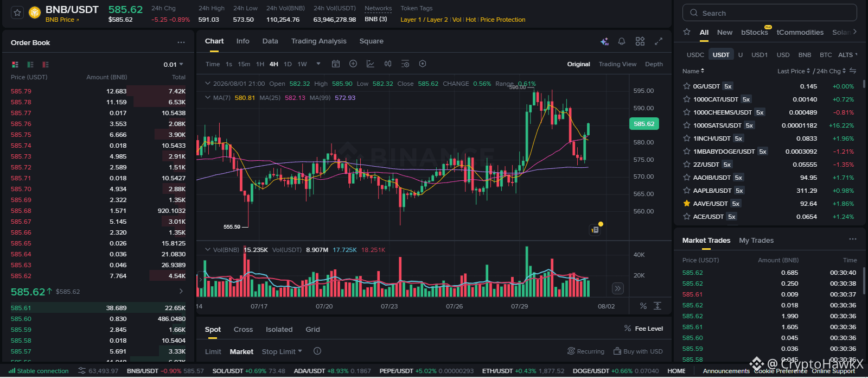Open the 0.01 price precision dropdown

[x=174, y=65]
